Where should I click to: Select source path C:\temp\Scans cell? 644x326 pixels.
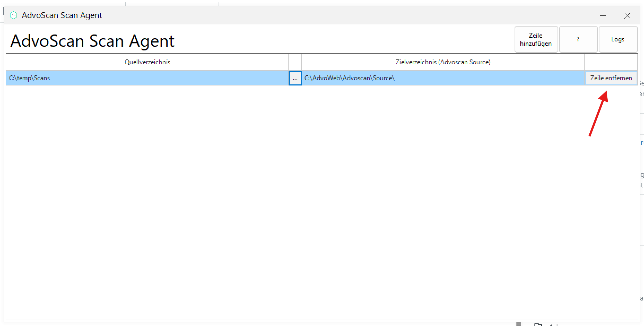(147, 78)
